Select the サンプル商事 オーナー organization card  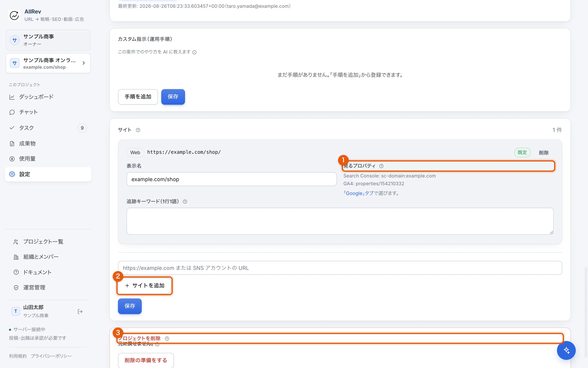(48, 40)
